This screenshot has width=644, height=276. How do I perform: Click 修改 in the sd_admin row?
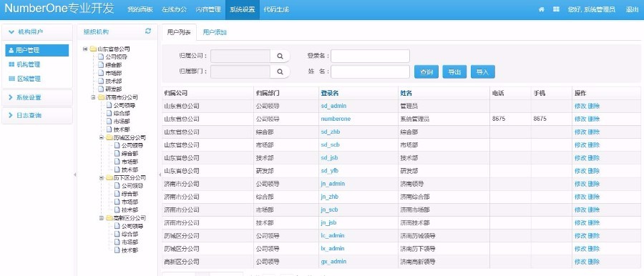click(x=580, y=106)
